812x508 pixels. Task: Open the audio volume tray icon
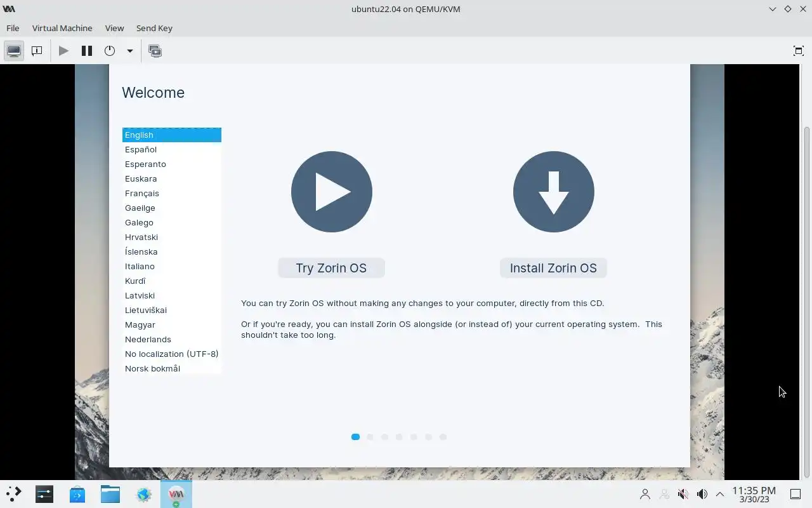tap(702, 494)
